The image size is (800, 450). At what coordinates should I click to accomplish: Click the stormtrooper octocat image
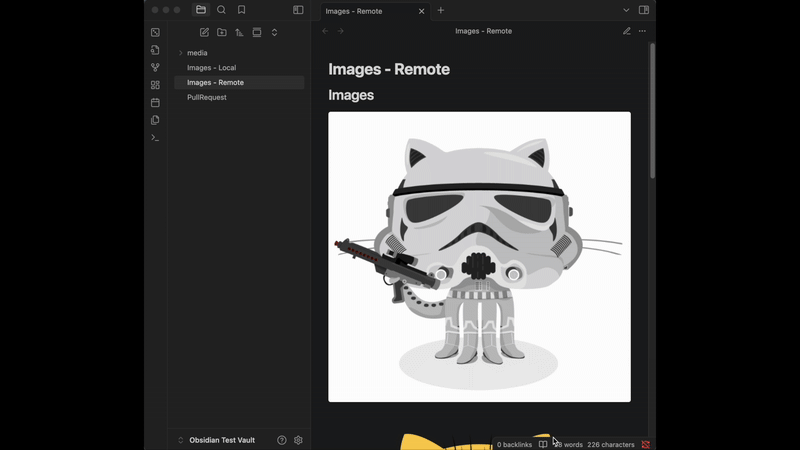(x=479, y=257)
